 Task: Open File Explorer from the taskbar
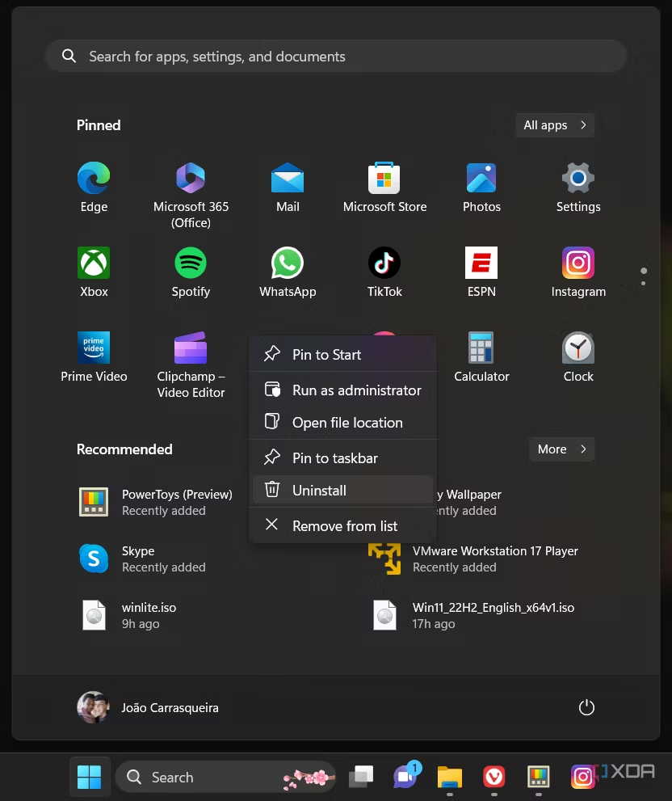450,777
